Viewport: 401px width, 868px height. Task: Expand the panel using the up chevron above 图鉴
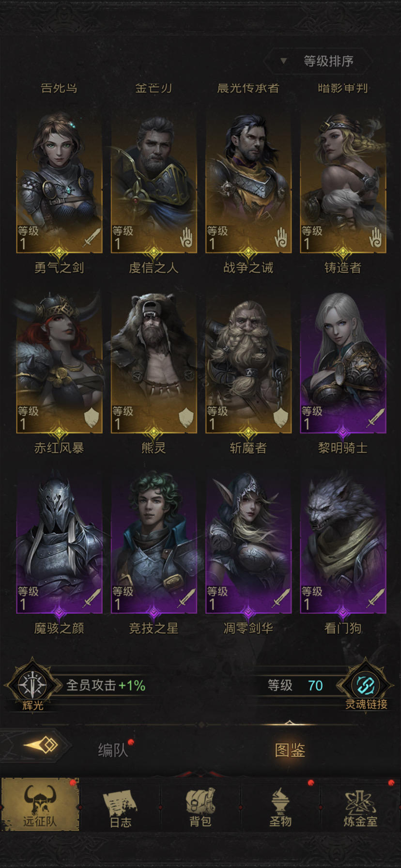[x=289, y=723]
